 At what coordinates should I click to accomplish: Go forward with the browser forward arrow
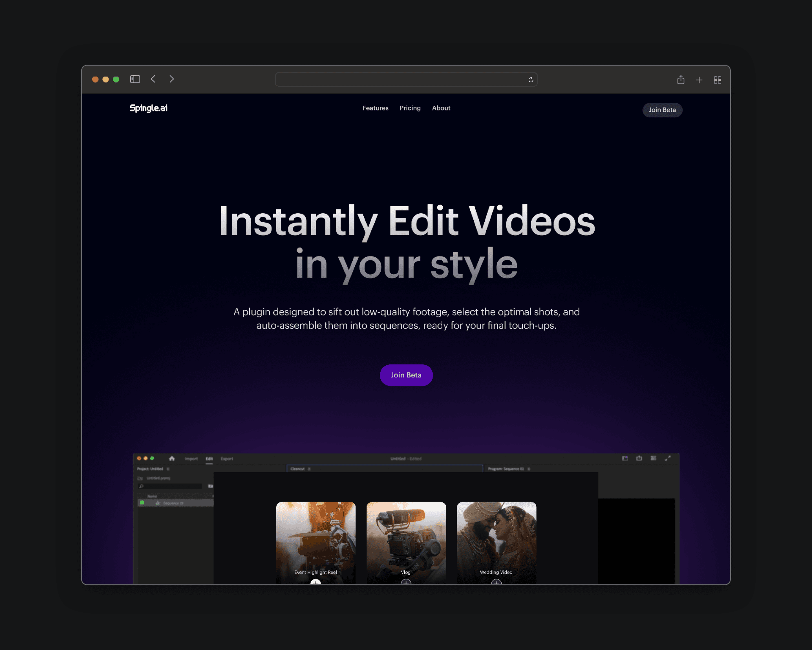pos(172,79)
